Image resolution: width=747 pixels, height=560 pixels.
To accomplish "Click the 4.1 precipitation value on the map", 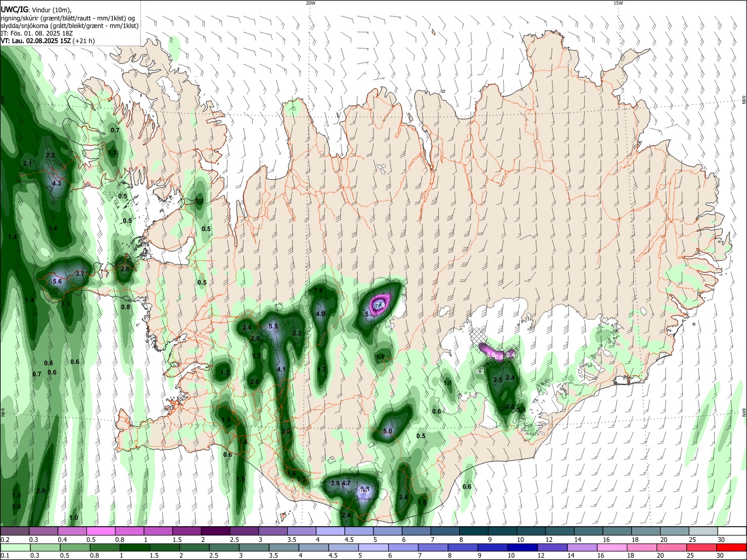I will (x=281, y=369).
